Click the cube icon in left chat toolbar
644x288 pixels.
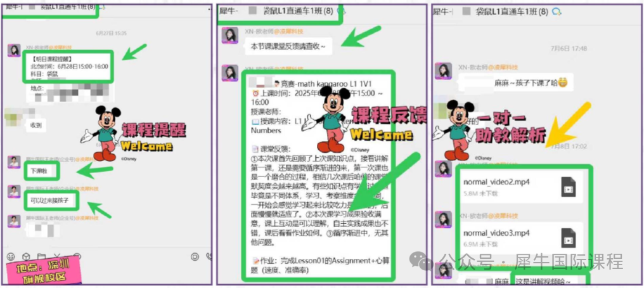click(26, 257)
